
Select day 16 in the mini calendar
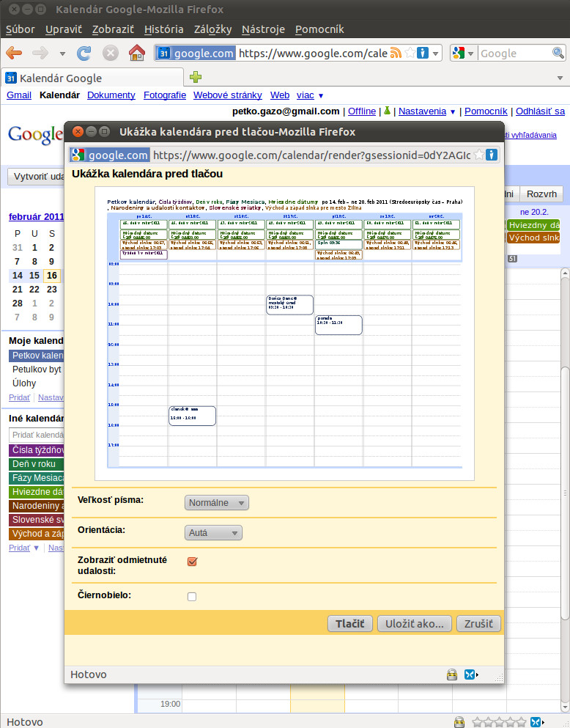[51, 276]
